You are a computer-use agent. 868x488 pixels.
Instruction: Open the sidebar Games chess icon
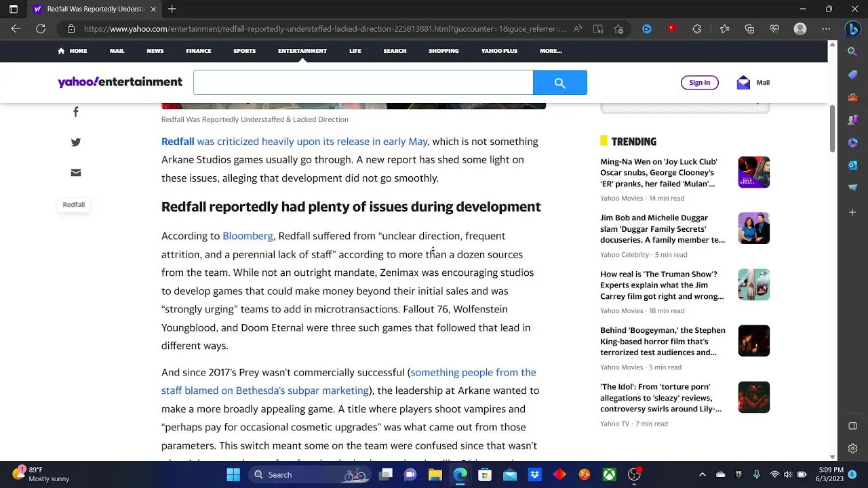point(852,120)
